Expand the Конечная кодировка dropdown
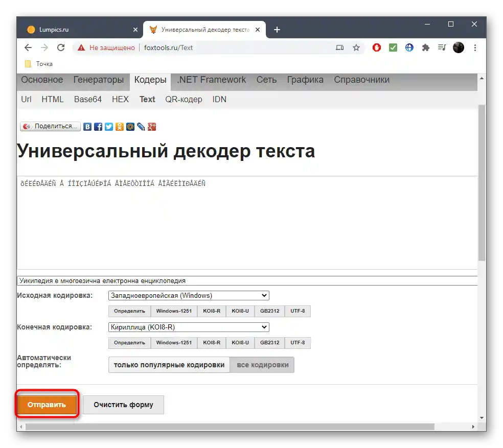Screen dimensions: 503x448 (x=189, y=327)
